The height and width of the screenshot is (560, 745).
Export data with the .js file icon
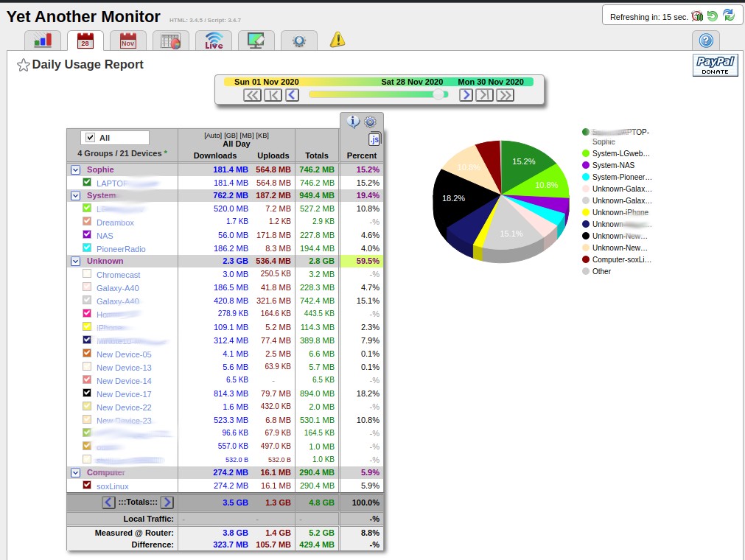tap(374, 139)
